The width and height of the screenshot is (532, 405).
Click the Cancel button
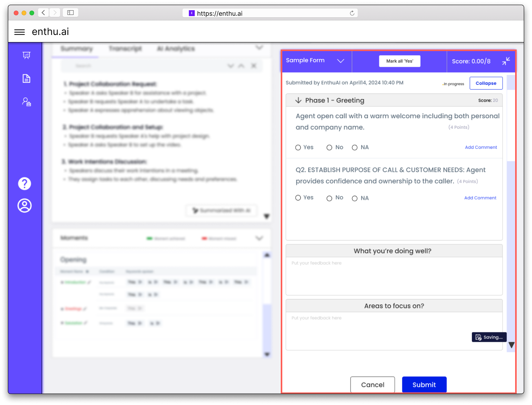[x=373, y=385]
